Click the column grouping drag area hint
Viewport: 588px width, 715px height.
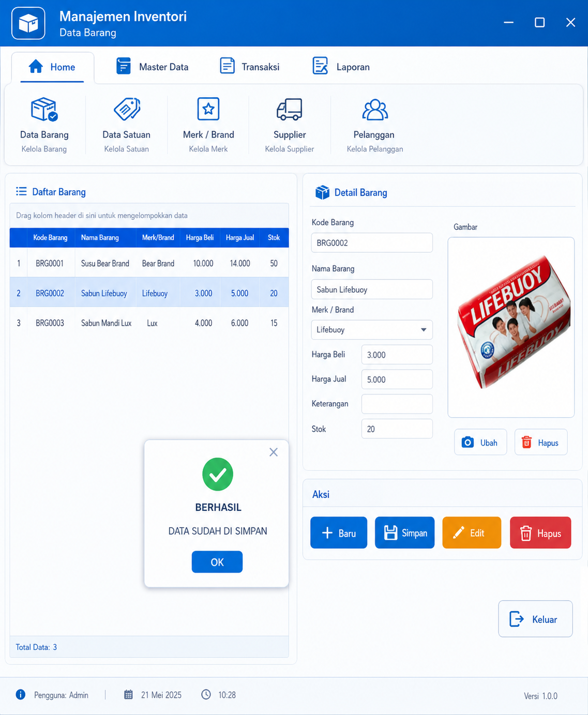tap(149, 216)
